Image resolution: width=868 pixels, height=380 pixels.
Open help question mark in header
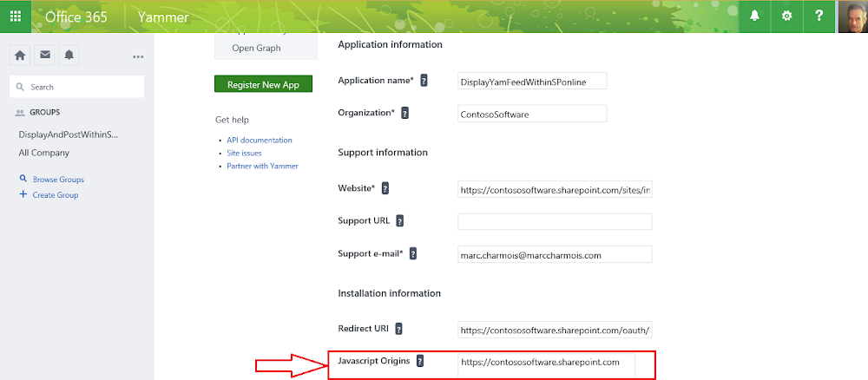[x=819, y=16]
